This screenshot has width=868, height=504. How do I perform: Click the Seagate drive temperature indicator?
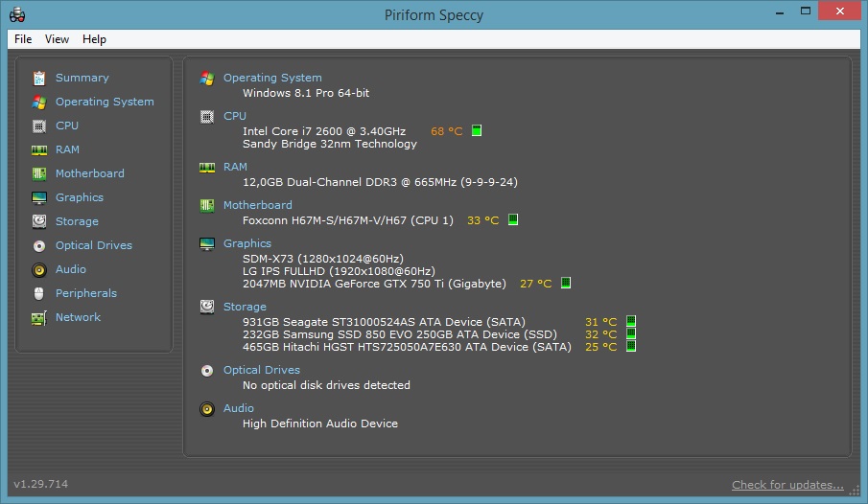[x=631, y=321]
